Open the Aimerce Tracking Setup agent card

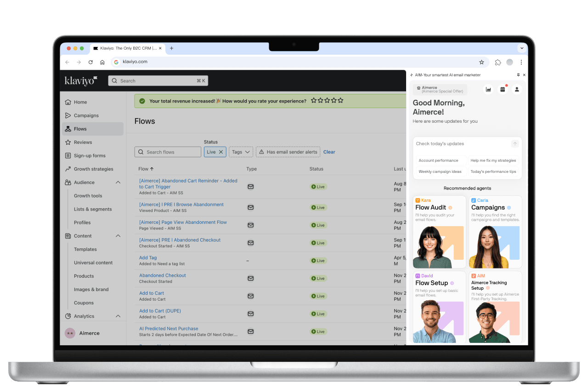point(495,307)
